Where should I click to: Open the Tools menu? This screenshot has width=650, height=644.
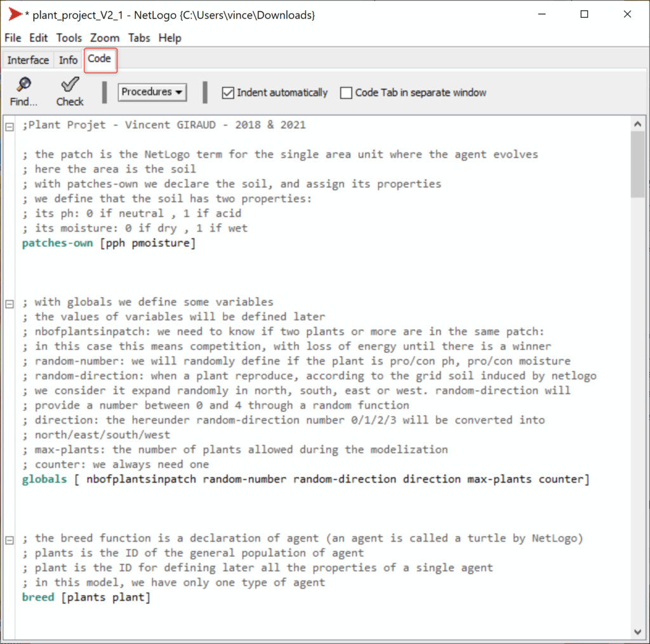click(69, 38)
